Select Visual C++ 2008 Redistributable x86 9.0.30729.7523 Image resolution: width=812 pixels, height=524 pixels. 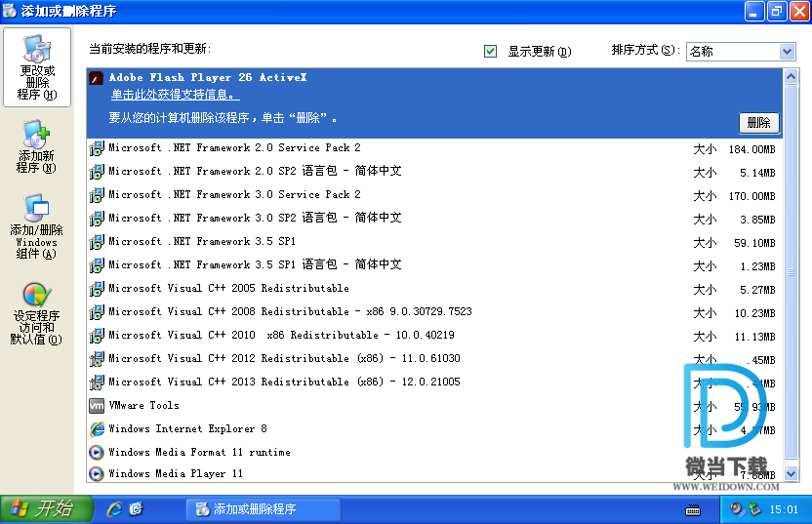coord(434,312)
